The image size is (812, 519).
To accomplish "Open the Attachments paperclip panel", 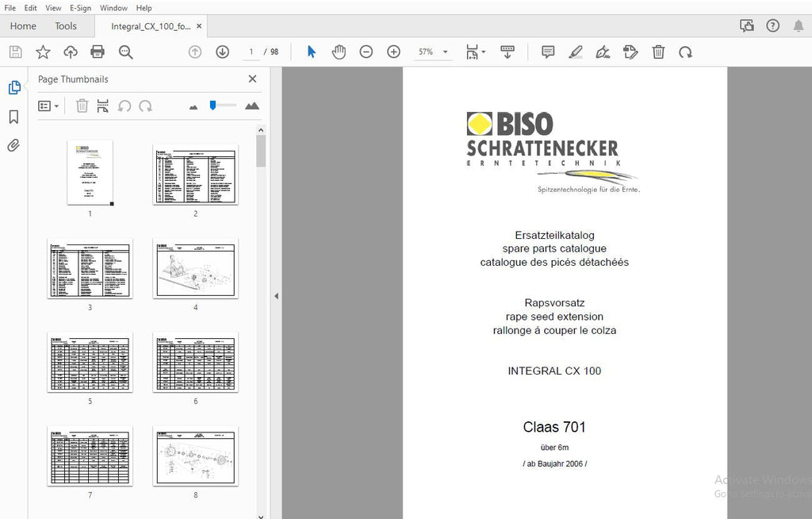I will 13,145.
